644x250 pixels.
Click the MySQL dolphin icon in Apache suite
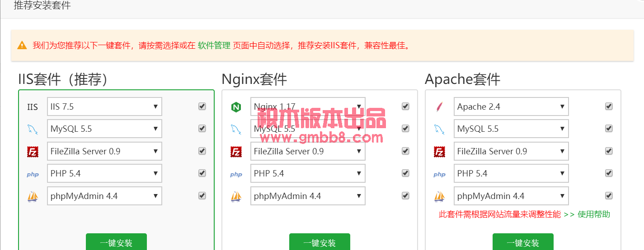coord(439,130)
